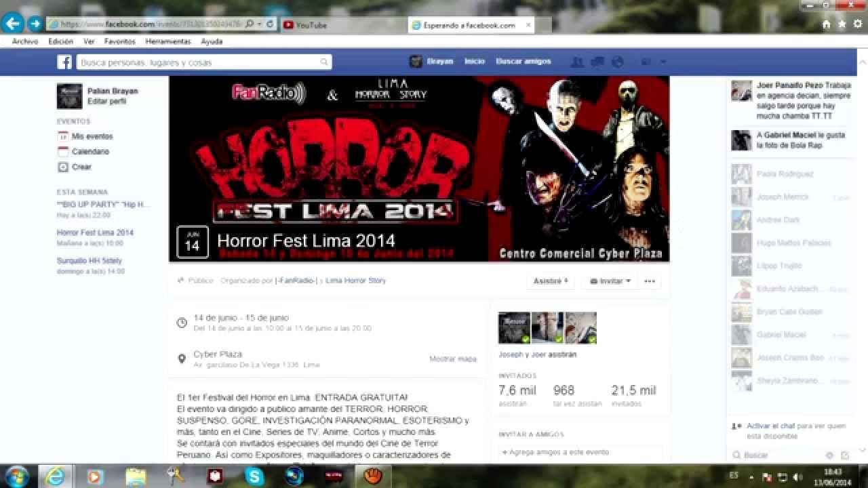Image resolution: width=868 pixels, height=488 pixels.
Task: Open Windows Media Player taskbar icon
Action: 95,476
